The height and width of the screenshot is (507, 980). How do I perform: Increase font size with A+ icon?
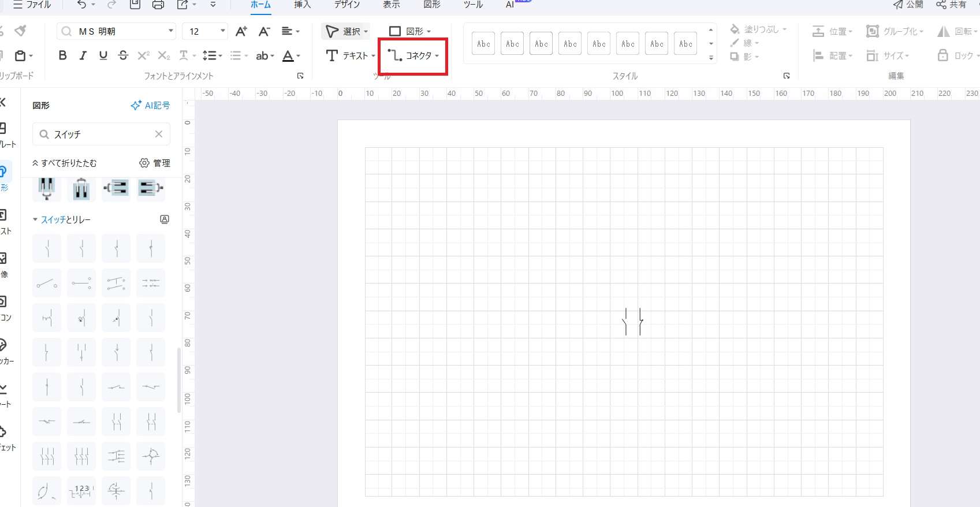pyautogui.click(x=241, y=31)
